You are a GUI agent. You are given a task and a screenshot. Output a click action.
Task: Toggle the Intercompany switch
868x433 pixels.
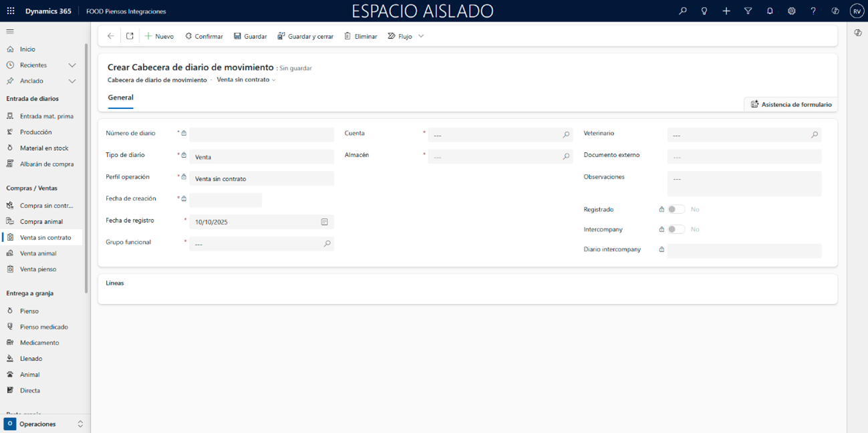[676, 229]
